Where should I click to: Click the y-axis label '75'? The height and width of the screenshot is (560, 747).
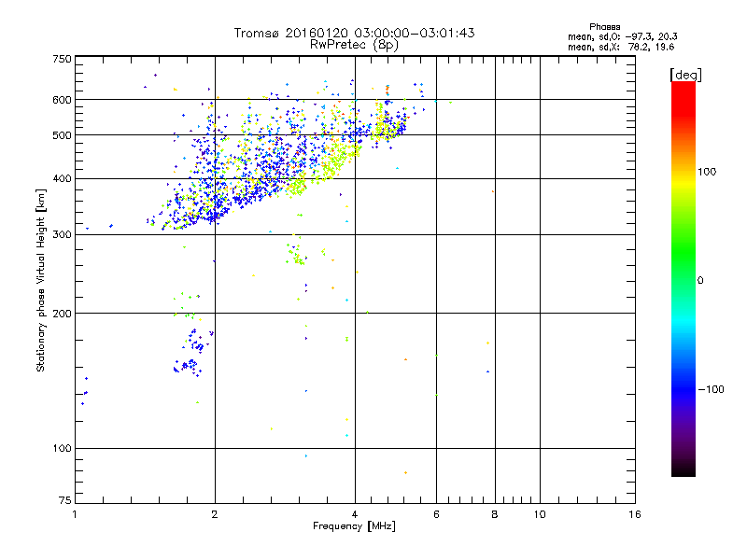pos(65,500)
